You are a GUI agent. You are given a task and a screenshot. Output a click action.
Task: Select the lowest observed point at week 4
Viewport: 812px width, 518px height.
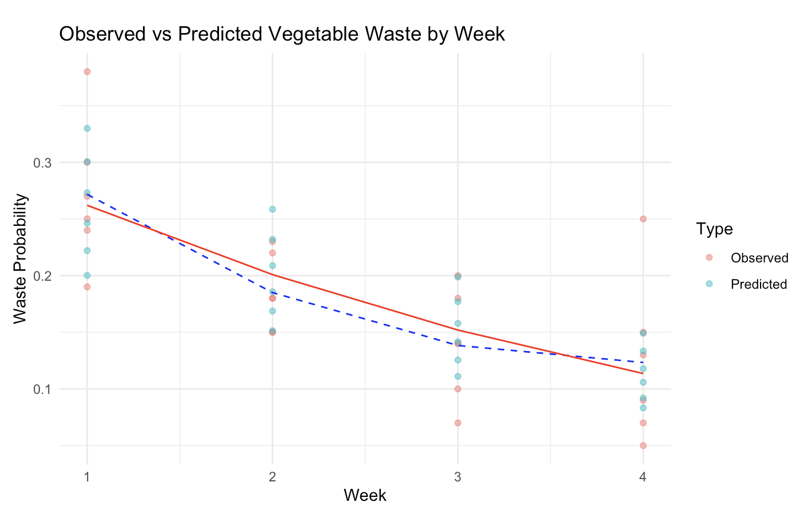click(643, 445)
